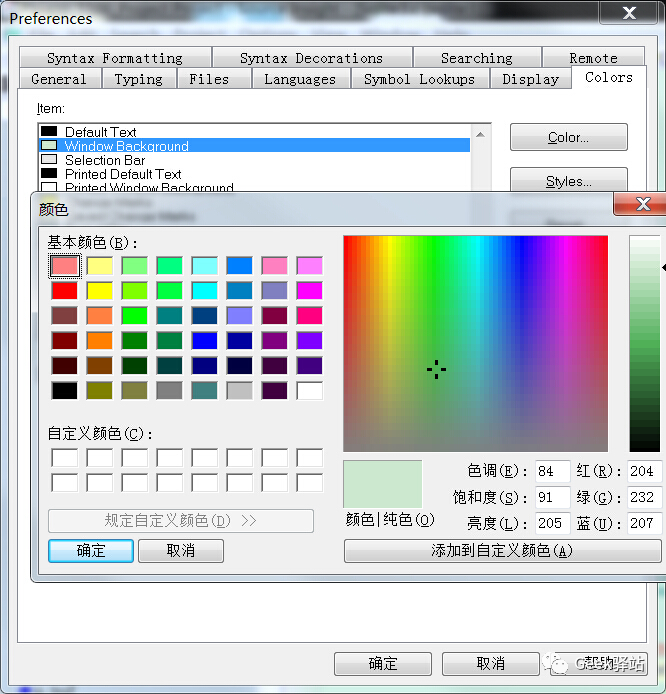Click the crosshair in the color spectrum
The height and width of the screenshot is (694, 666).
[x=436, y=369]
